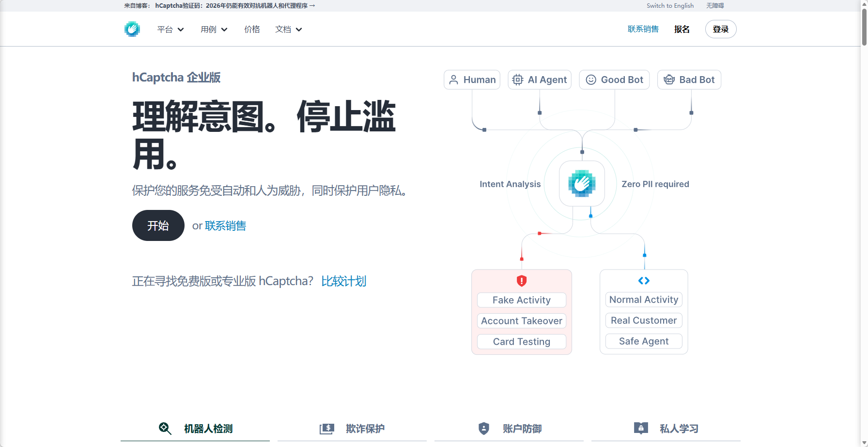Click Switch to English link

point(670,6)
